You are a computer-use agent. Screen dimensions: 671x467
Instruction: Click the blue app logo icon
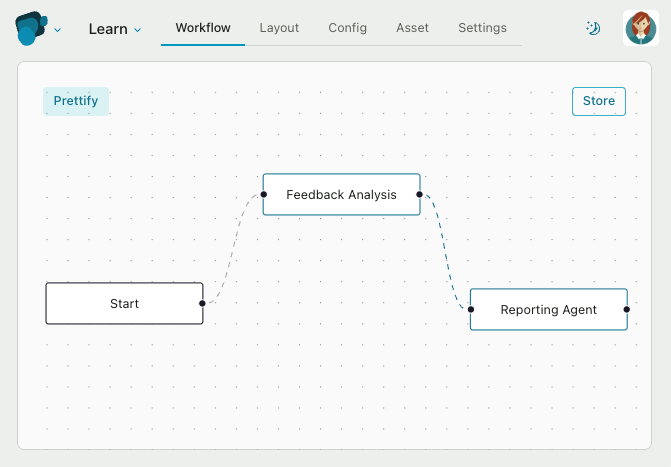[x=31, y=28]
